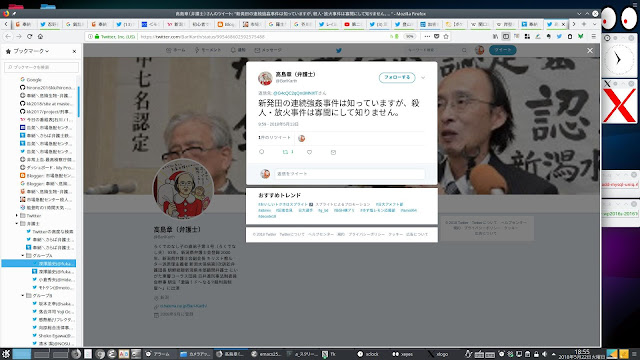
Task: Close the active Twitter tab
Action: pyautogui.click(x=563, y=24)
